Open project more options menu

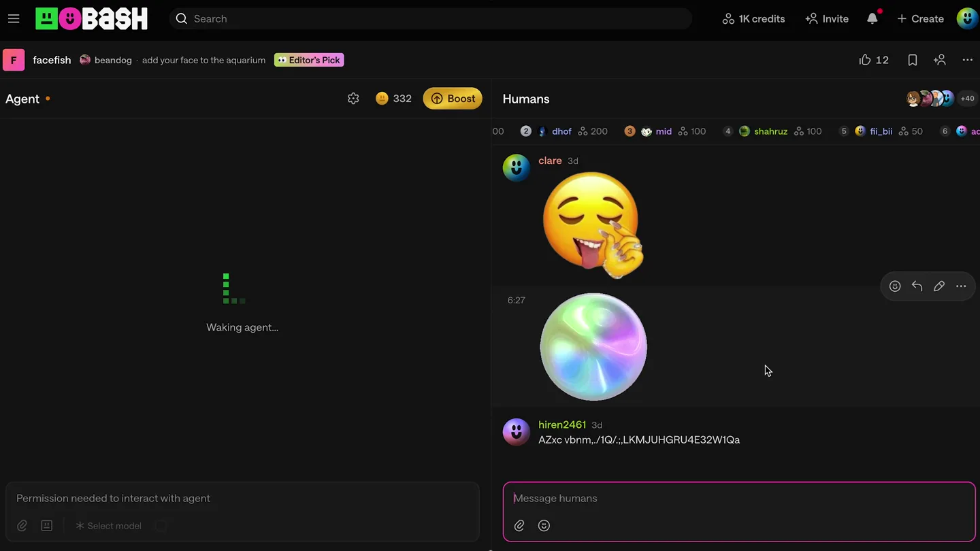coord(967,60)
